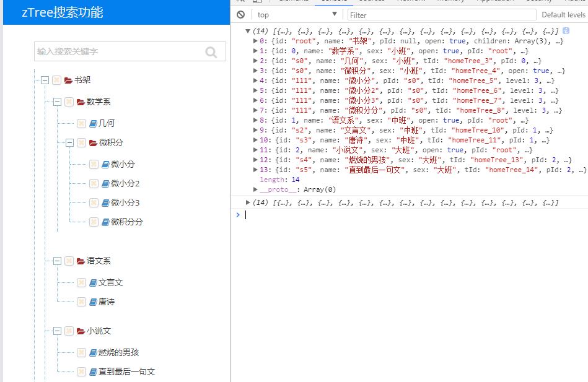Toggle the checkbox for 燃烧的男孩
The image size is (588, 382).
(81, 352)
